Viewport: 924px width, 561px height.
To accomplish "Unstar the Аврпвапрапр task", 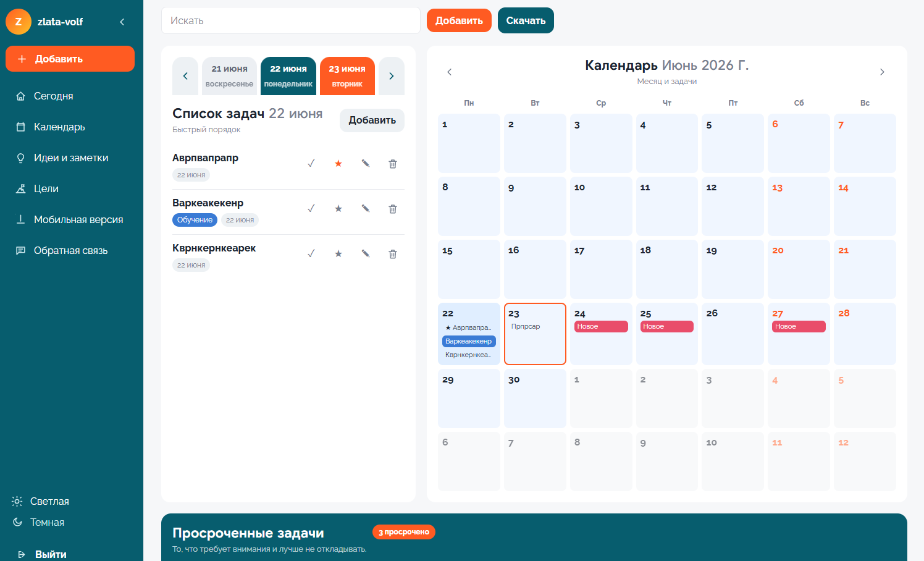I will click(x=338, y=164).
